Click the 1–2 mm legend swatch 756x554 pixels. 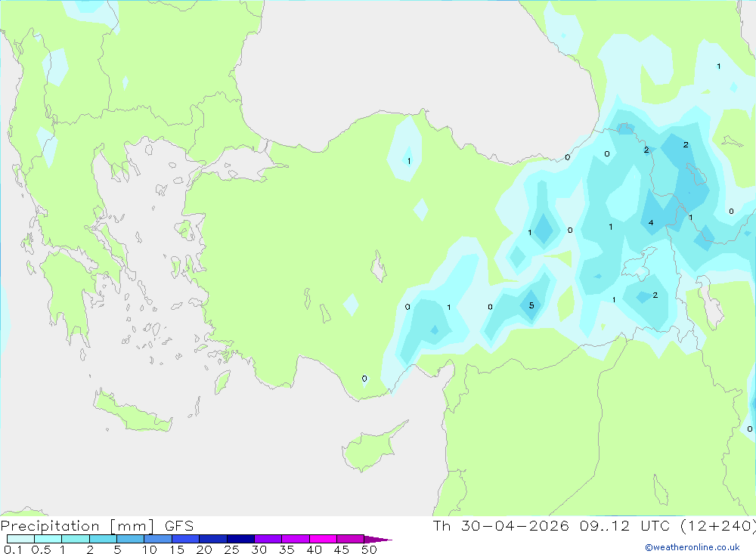[75, 539]
